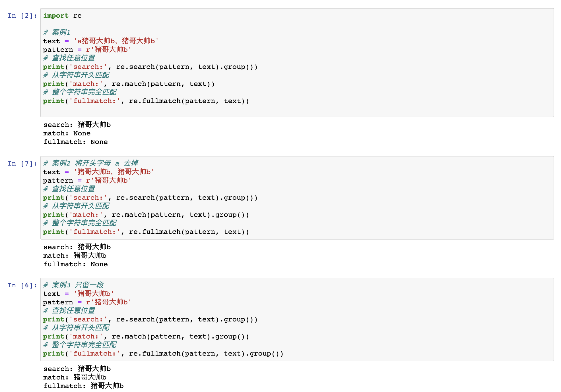Viewport: 561px width, 392px height.
Task: Select the last fullmatch output line
Action: (83, 386)
